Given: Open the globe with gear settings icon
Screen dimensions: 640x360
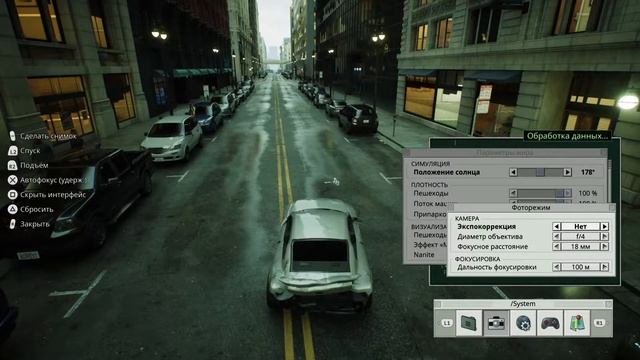Looking at the screenshot, I should (523, 323).
